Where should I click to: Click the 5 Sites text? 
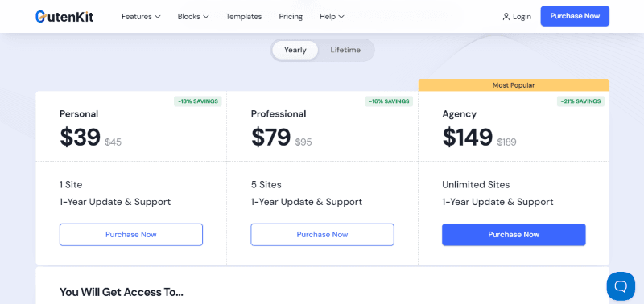[266, 185]
